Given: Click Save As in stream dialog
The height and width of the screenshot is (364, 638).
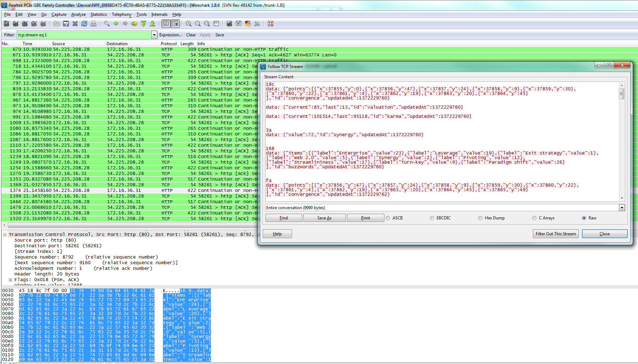Looking at the screenshot, I should point(324,218).
